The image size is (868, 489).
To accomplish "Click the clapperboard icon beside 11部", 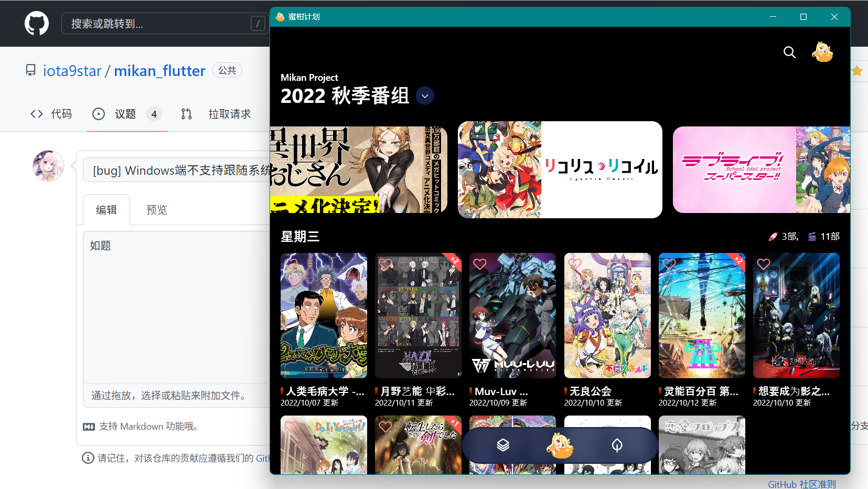I will click(813, 236).
